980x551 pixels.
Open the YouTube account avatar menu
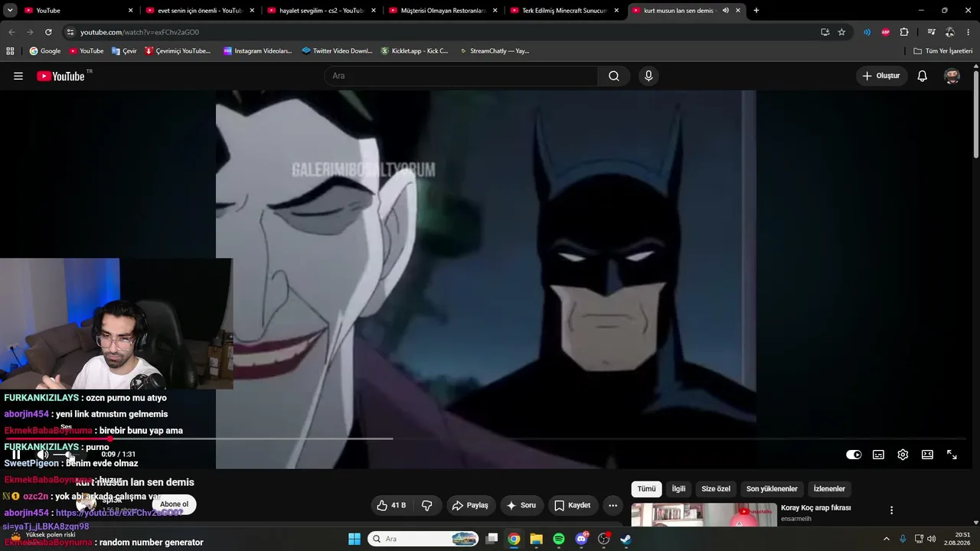tap(952, 76)
